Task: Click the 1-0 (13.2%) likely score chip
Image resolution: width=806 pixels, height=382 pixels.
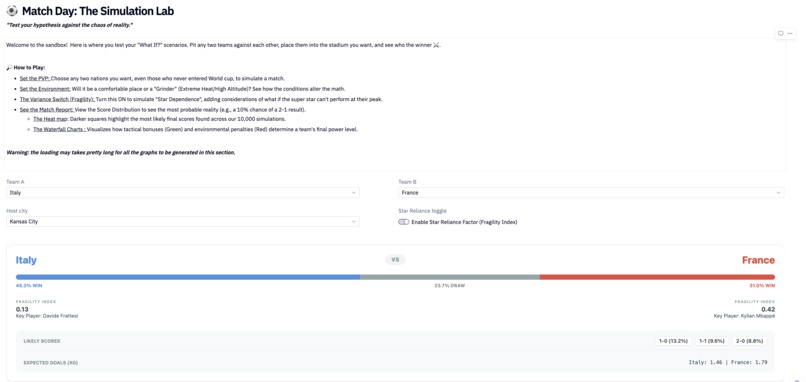Action: coord(673,341)
